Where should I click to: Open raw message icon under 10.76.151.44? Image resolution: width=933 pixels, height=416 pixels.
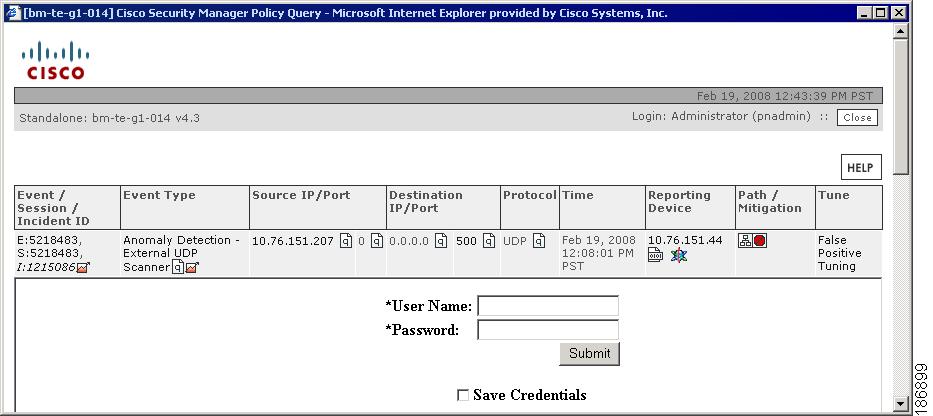coord(655,255)
